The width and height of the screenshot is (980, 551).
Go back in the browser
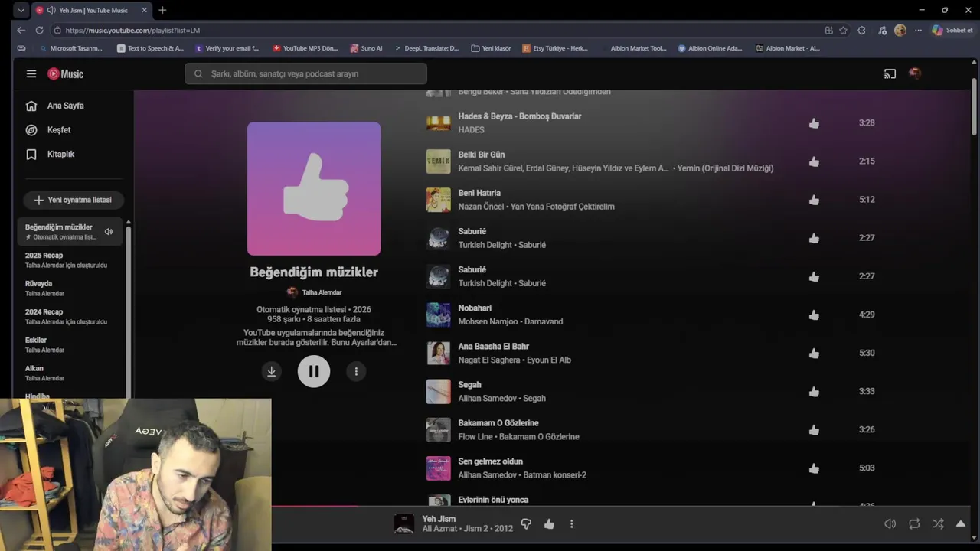21,31
